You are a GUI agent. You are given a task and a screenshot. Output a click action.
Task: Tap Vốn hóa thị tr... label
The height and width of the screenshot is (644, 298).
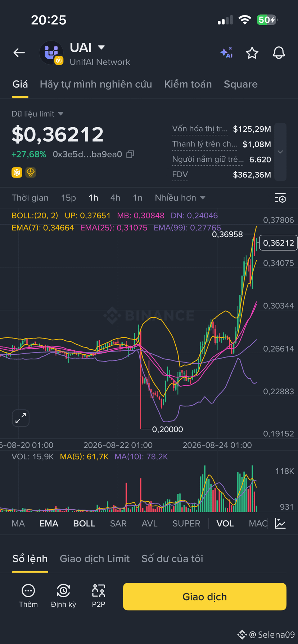(x=200, y=129)
